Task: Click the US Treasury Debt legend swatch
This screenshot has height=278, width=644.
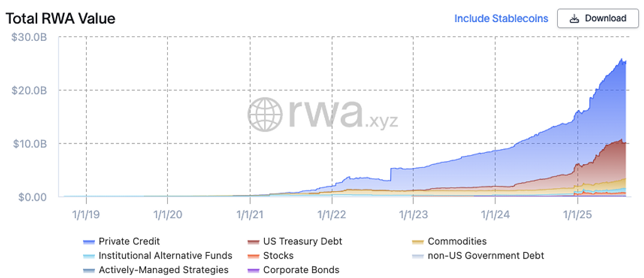Action: [x=253, y=242]
